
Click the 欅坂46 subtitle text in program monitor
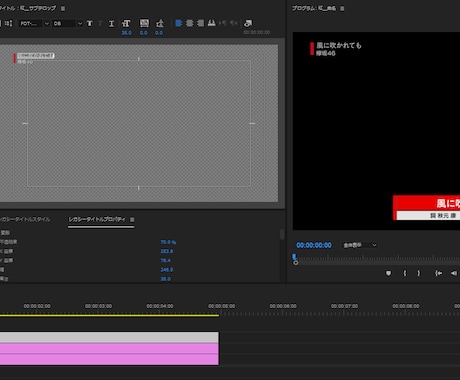tap(326, 53)
